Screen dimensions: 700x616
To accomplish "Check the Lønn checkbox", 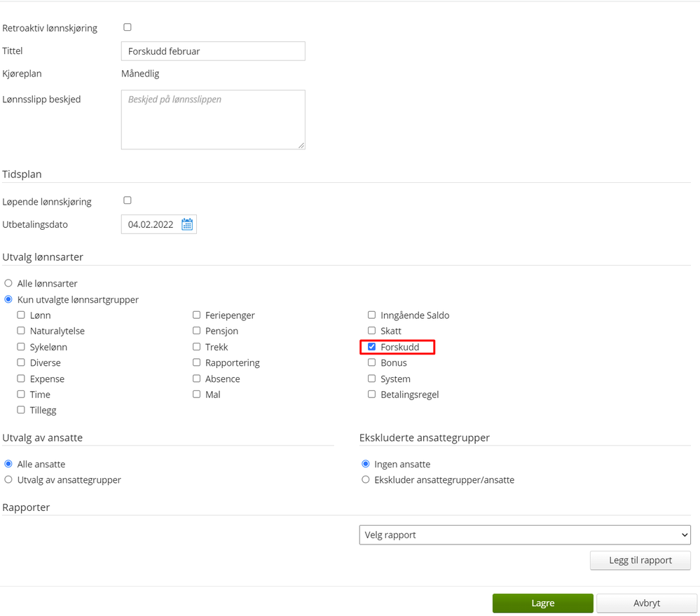I will (21, 315).
